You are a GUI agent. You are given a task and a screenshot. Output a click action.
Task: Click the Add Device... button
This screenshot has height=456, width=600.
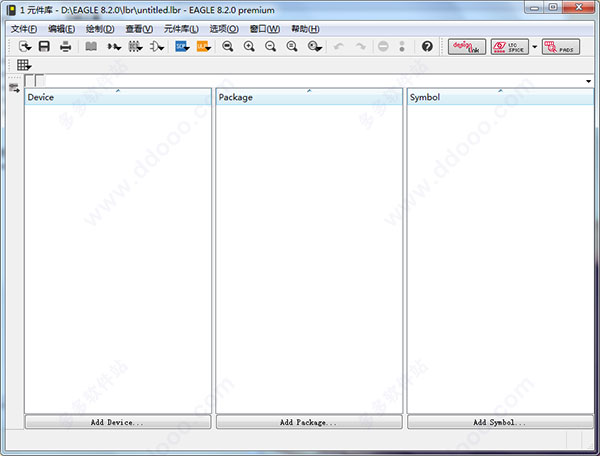coord(118,423)
